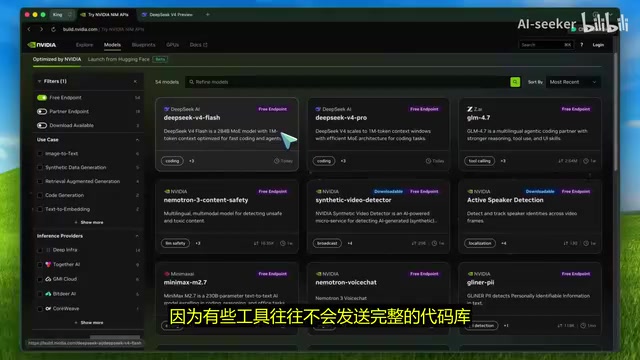Switch to Launch from Hugging Face tab
This screenshot has height=360, width=640.
point(119,59)
